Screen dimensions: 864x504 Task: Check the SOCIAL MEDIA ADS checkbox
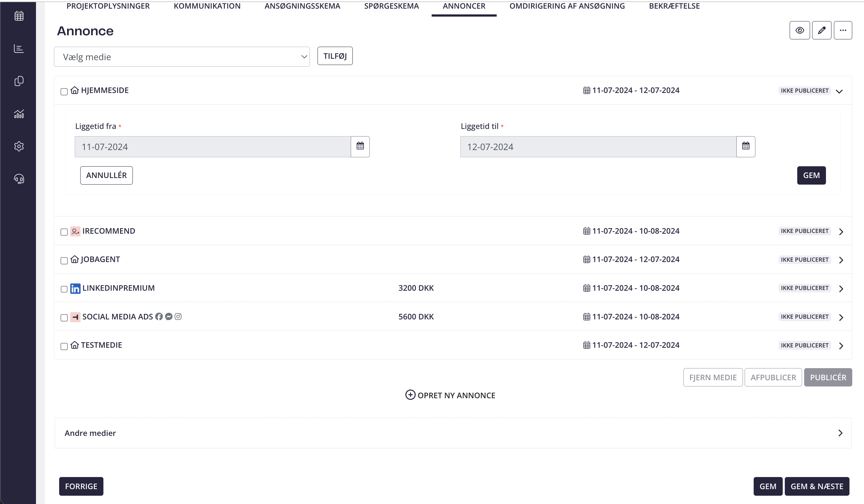point(64,318)
